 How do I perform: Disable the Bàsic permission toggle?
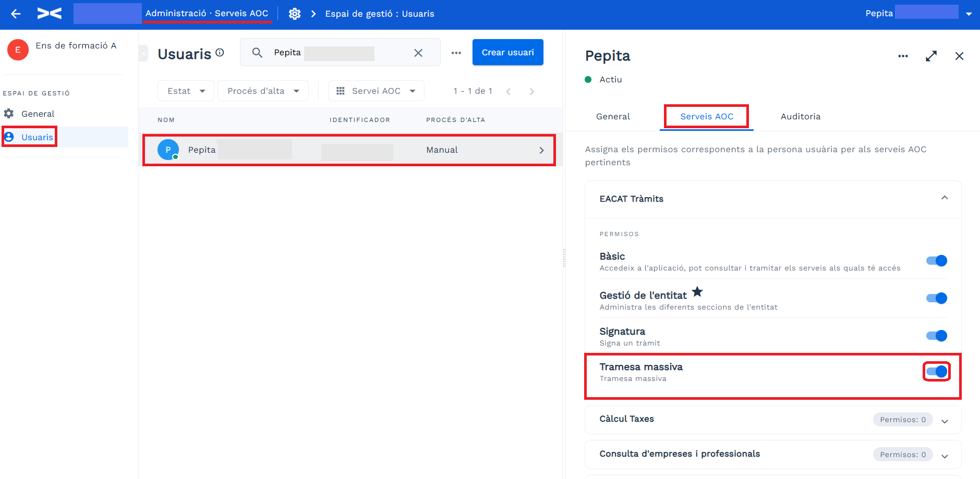(x=936, y=261)
